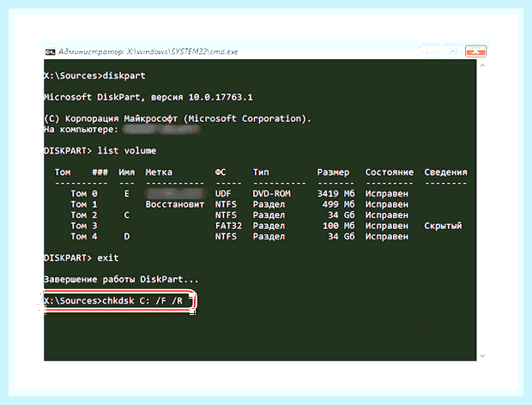Click the 'DVD-ROM' type value
The width and height of the screenshot is (532, 405).
pos(271,194)
